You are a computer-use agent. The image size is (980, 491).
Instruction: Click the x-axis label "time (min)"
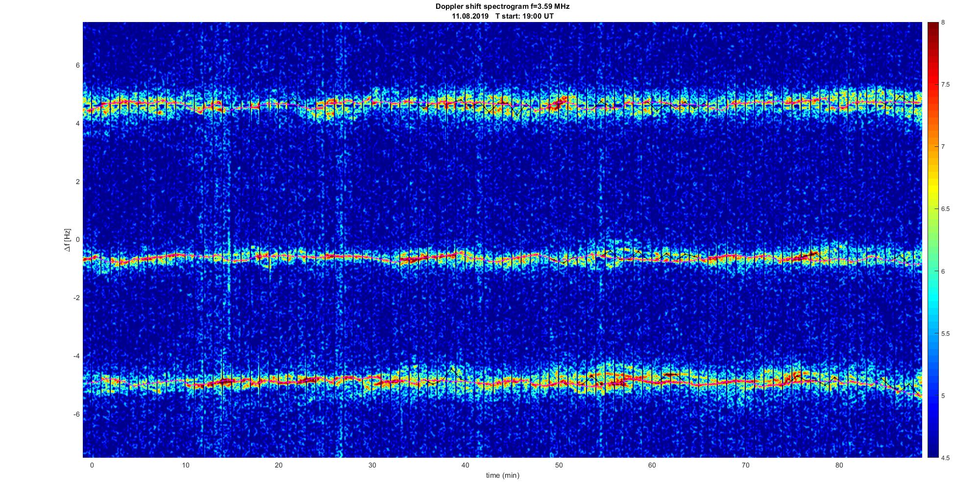click(502, 475)
